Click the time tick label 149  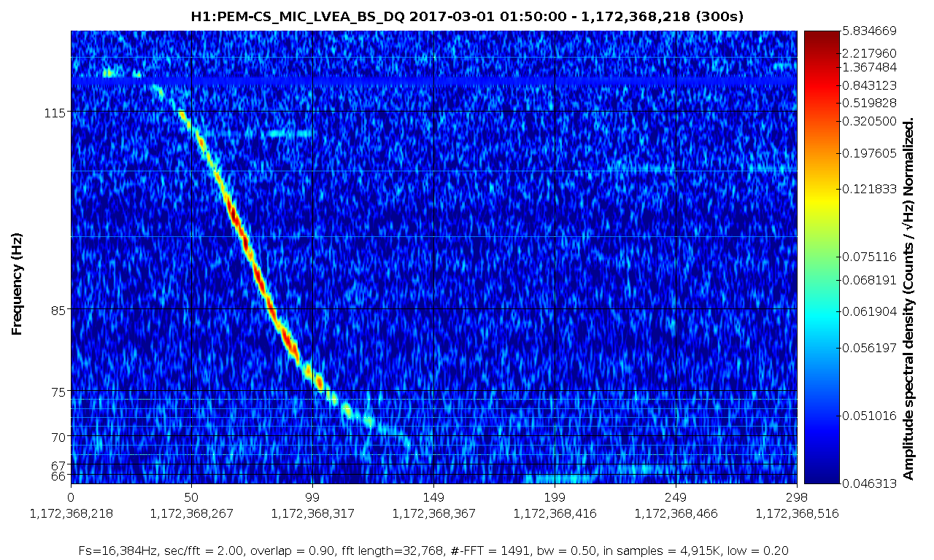pyautogui.click(x=433, y=497)
